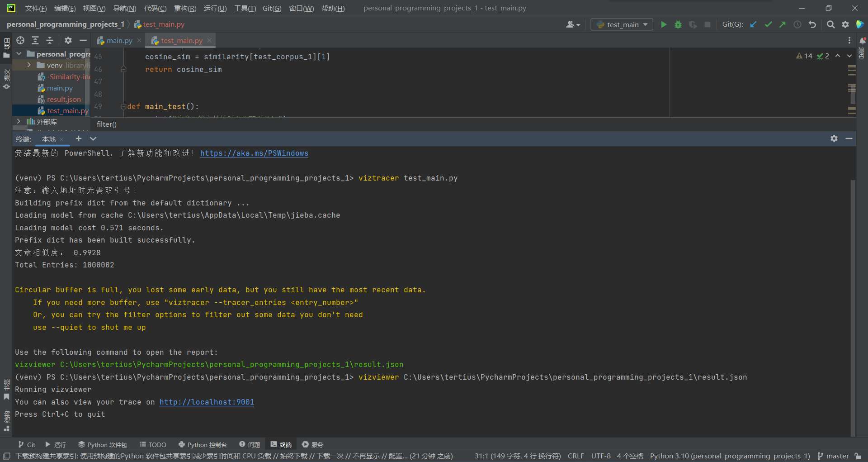Collapse the personal_programming_projects_1 root folder
The height and width of the screenshot is (462, 868).
point(19,54)
